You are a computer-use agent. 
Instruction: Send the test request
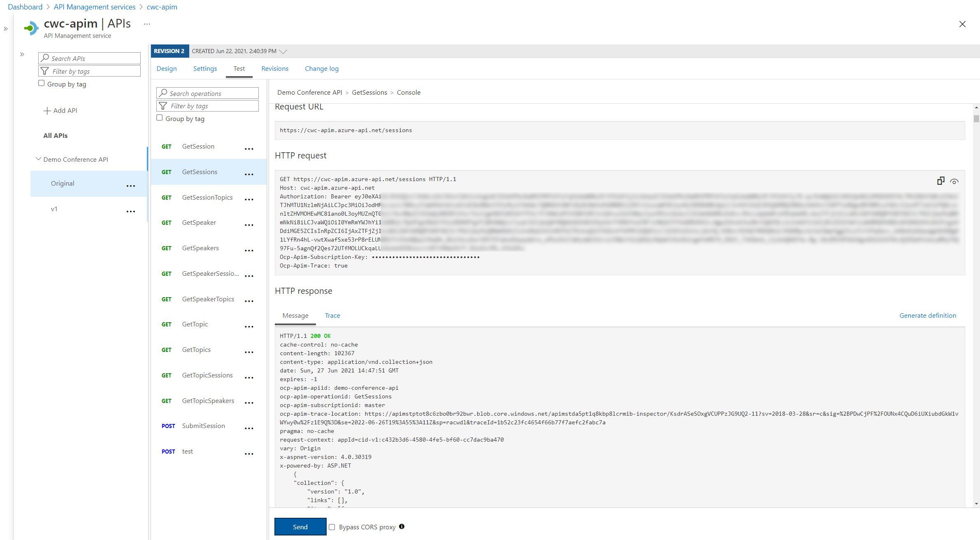pyautogui.click(x=300, y=527)
